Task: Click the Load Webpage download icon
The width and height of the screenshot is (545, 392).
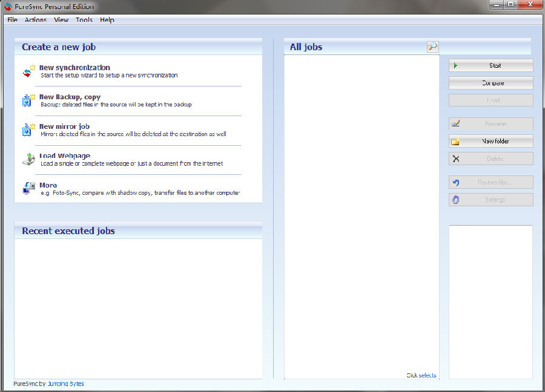Action: pyautogui.click(x=28, y=159)
